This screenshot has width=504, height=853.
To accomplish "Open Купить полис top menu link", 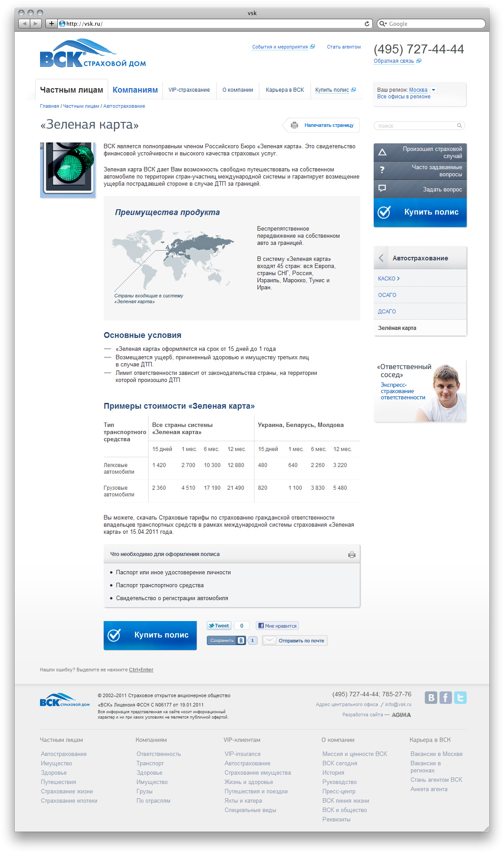I will point(335,90).
